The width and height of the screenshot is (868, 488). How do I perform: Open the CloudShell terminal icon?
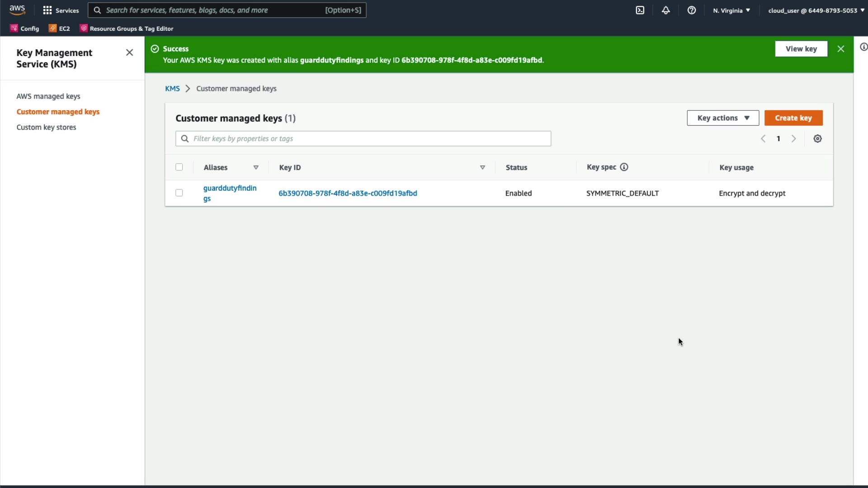[640, 10]
